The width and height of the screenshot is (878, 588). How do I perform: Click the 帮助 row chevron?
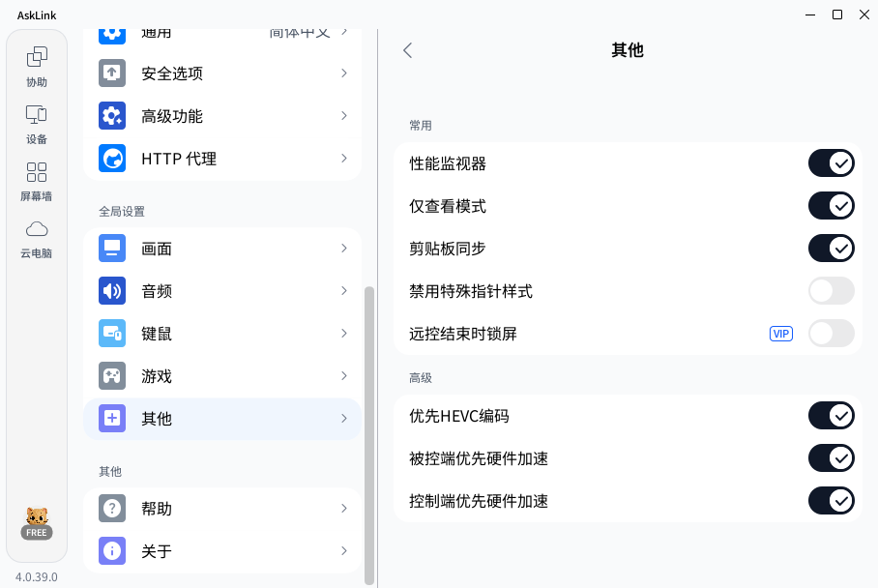tap(344, 509)
